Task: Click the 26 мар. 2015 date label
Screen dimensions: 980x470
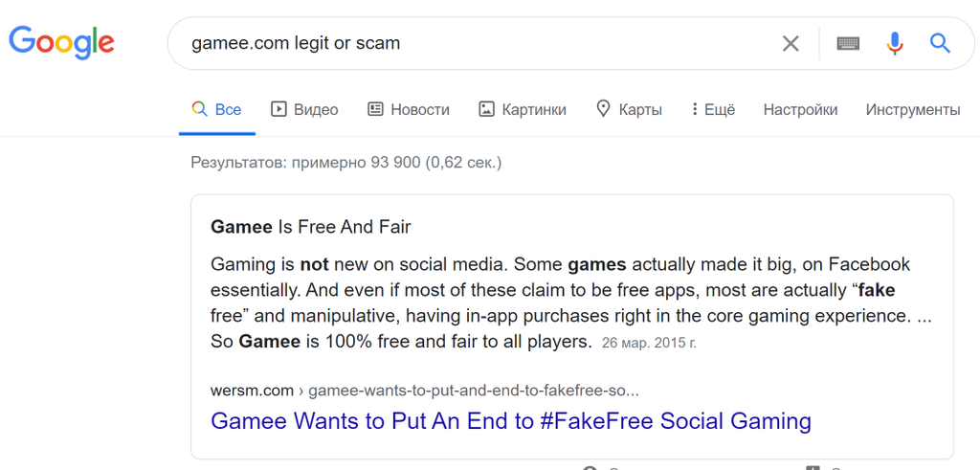Action: pos(649,343)
